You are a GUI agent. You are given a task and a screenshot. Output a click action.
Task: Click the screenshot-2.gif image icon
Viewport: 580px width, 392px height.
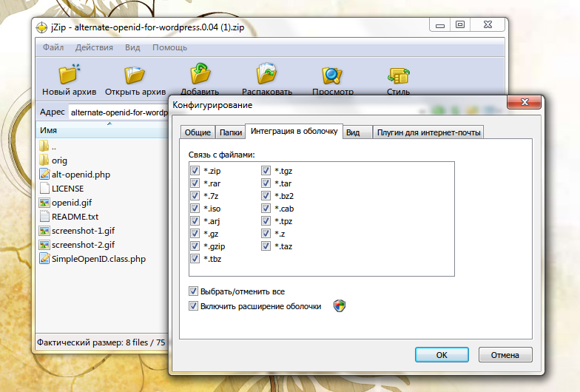44,244
